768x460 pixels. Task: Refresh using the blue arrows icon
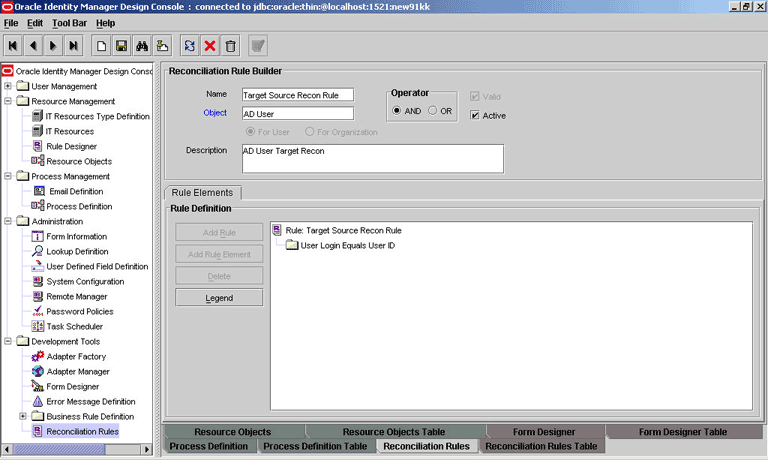tap(190, 46)
